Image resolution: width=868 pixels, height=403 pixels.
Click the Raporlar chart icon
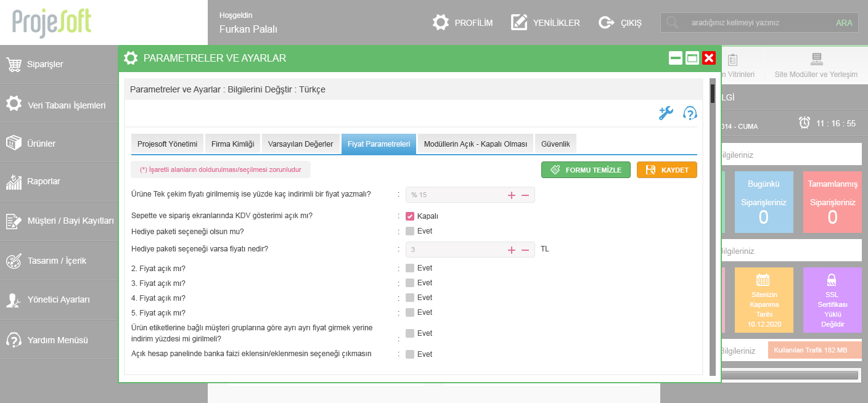[14, 182]
